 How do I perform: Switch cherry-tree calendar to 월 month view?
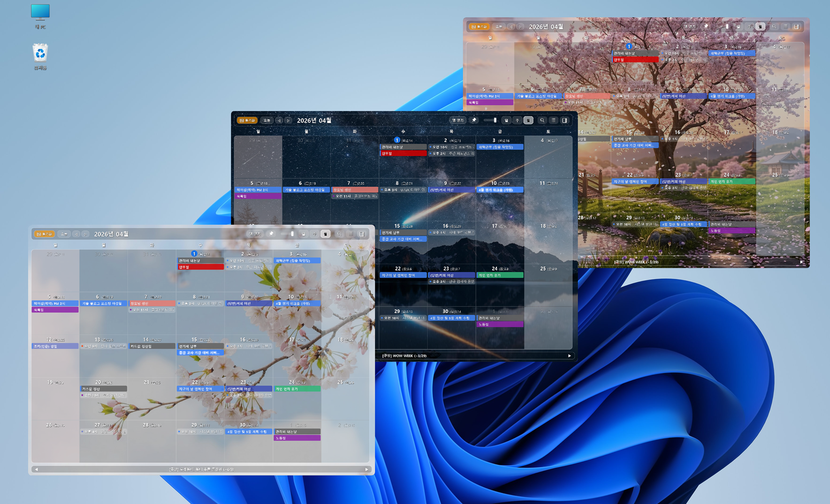tap(761, 27)
